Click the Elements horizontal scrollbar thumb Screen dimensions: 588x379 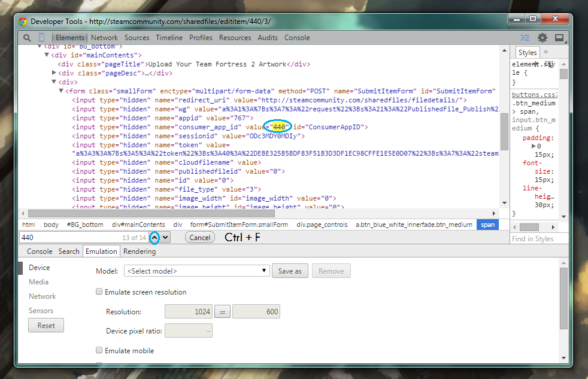click(151, 213)
